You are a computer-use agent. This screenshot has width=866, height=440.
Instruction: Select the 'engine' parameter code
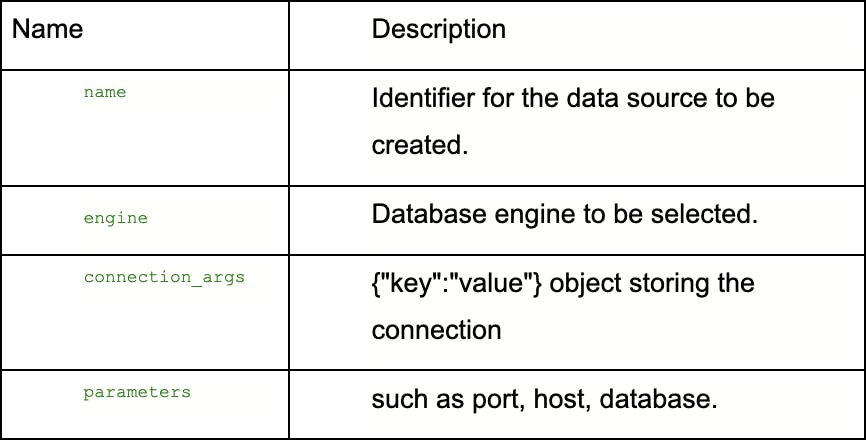(115, 216)
